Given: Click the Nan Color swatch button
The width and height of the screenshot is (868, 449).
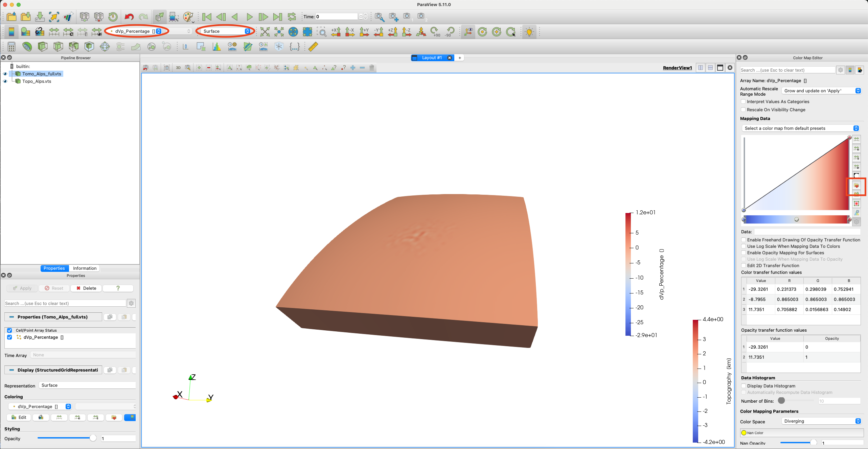Looking at the screenshot, I should point(801,433).
